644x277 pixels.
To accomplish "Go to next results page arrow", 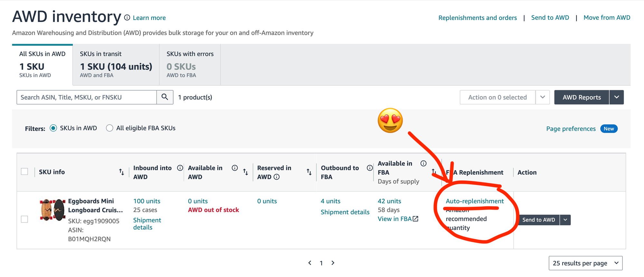I will tap(333, 263).
